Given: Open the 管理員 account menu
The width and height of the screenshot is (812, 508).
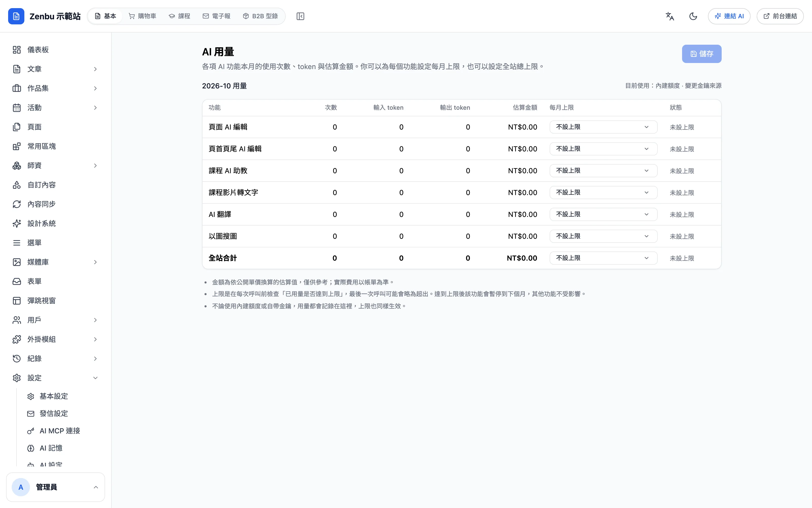Looking at the screenshot, I should (55, 487).
